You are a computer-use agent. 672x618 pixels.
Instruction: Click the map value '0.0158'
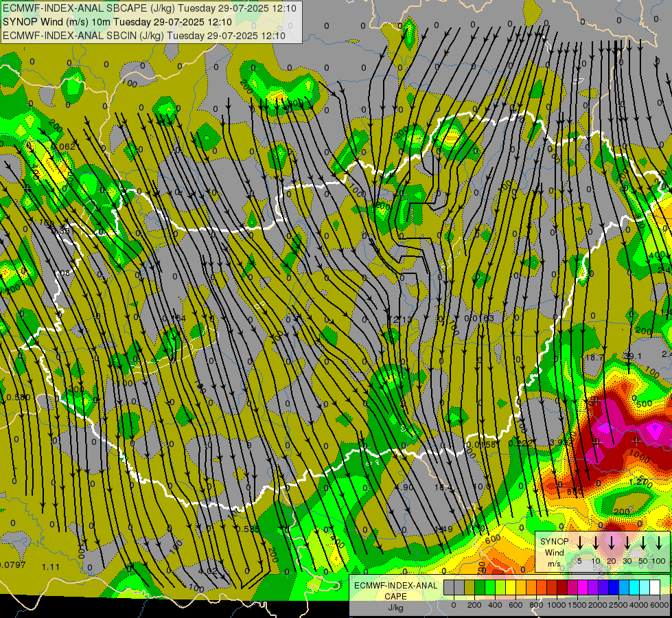[481, 444]
